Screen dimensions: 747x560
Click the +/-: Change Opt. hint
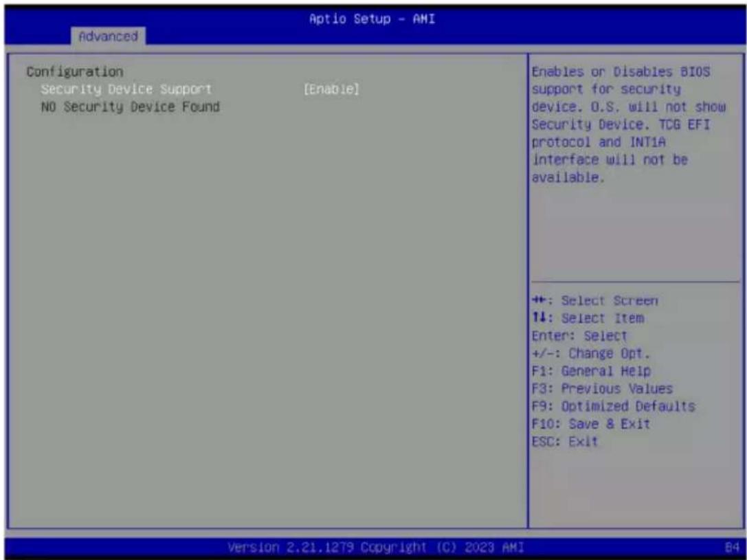pos(591,353)
